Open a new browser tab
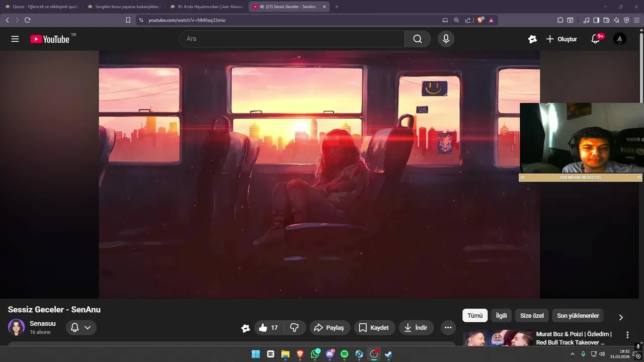644x362 pixels. (x=337, y=7)
